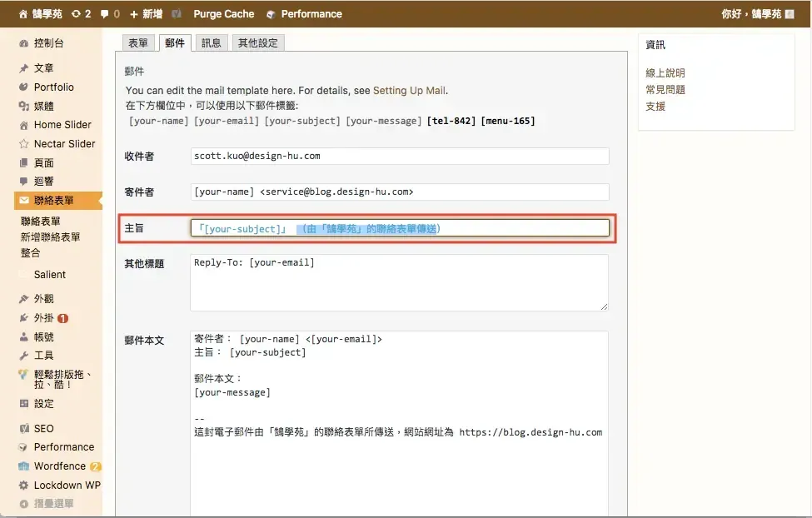Click 外掛 plugins icon in sidebar
The image size is (812, 518).
tap(24, 318)
